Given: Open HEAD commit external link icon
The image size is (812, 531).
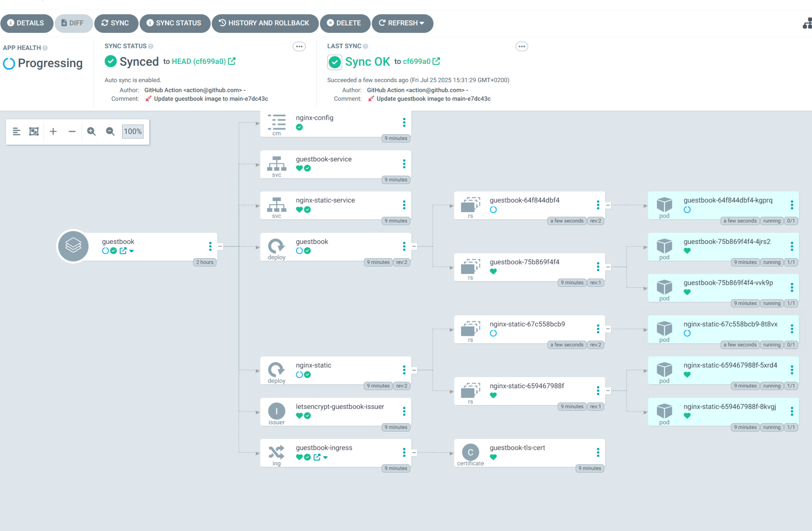Looking at the screenshot, I should [232, 61].
